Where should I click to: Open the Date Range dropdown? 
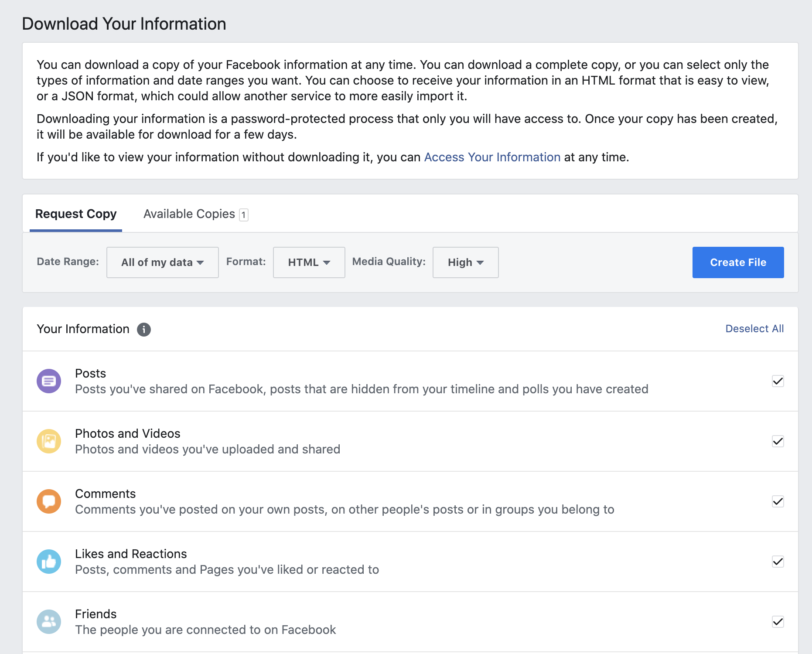162,262
